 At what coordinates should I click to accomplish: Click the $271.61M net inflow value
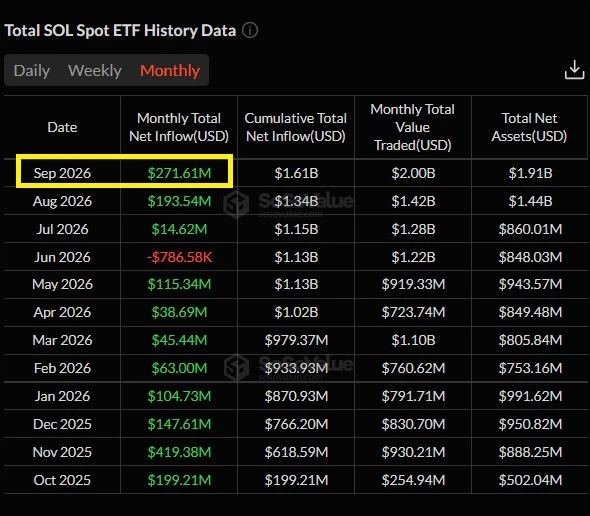coord(179,173)
